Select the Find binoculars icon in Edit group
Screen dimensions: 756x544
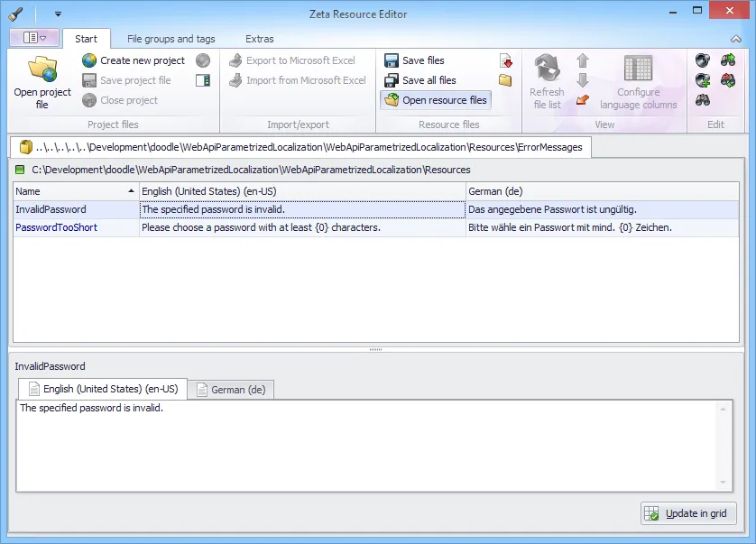click(703, 99)
